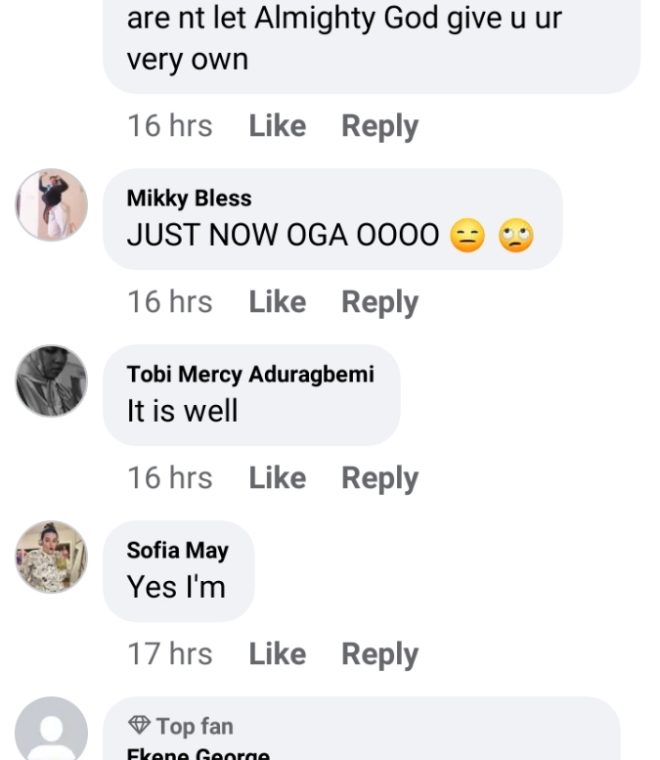Open Tobi Mercy Aduragbemi's avatar
Image resolution: width=660 pixels, height=760 pixels.
tap(51, 381)
